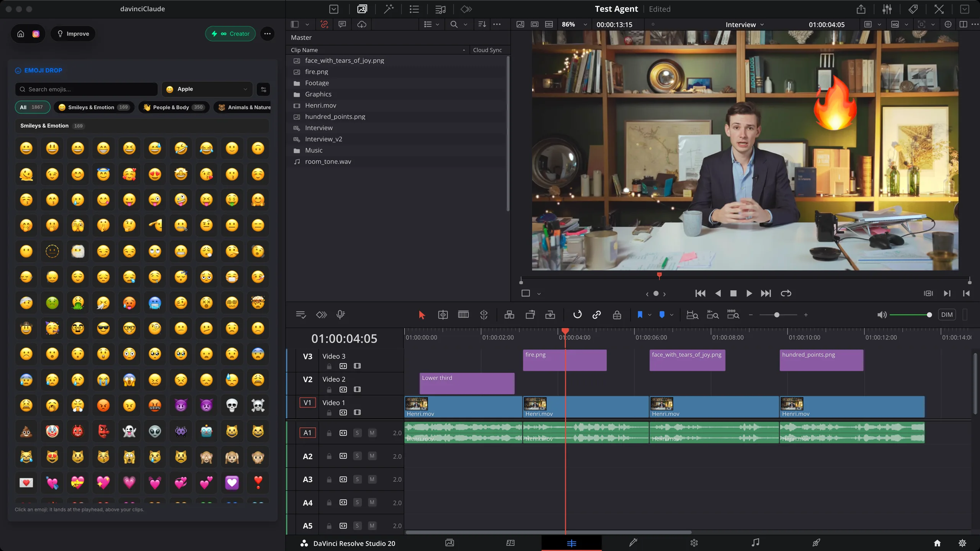Open the voiceover microphone tool
Screen dimensions: 980x551
[x=340, y=315]
